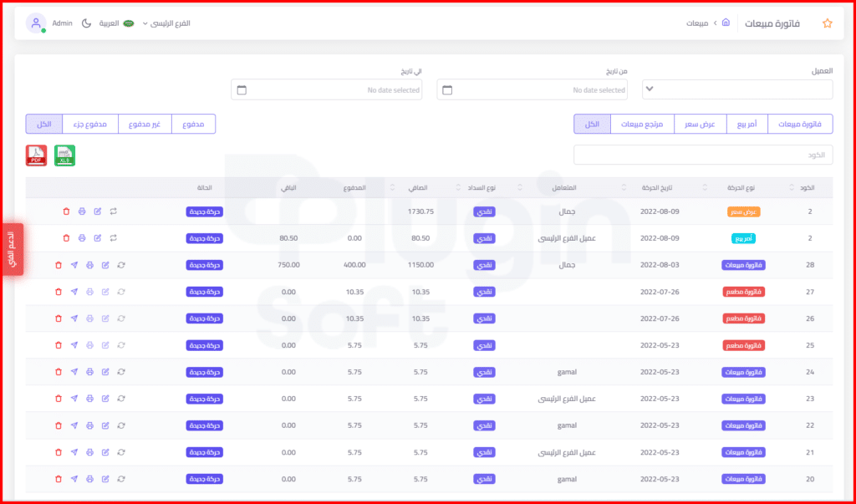856x504 pixels.
Task: Click the الكود search input field
Action: pos(703,155)
